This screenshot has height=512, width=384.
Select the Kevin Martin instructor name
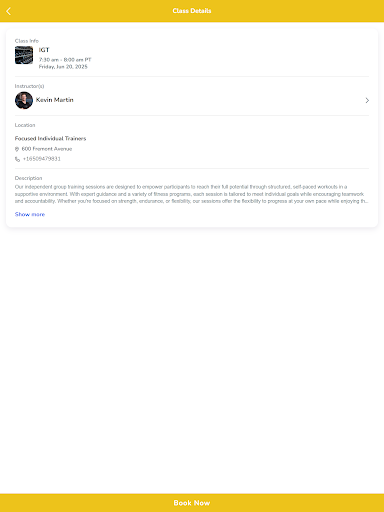coord(55,100)
